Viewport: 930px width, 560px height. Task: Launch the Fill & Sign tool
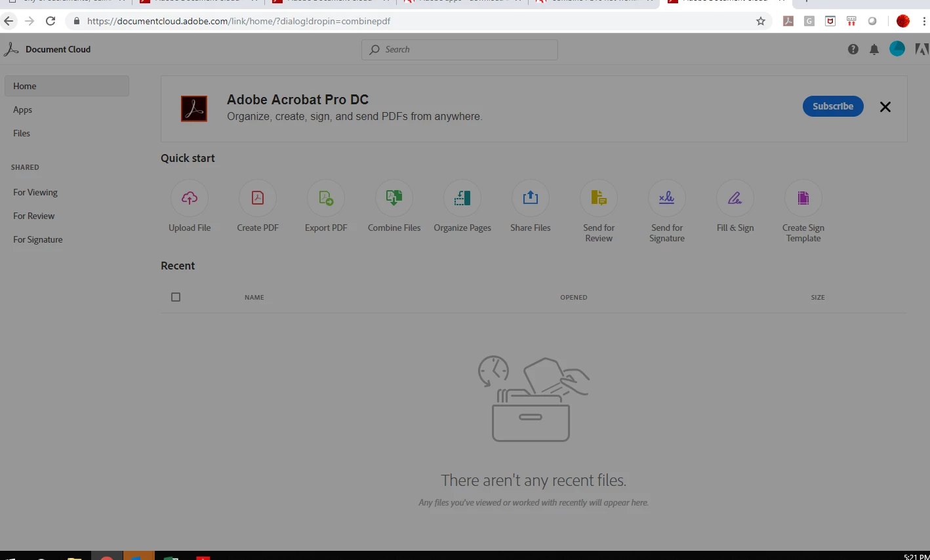tap(735, 198)
